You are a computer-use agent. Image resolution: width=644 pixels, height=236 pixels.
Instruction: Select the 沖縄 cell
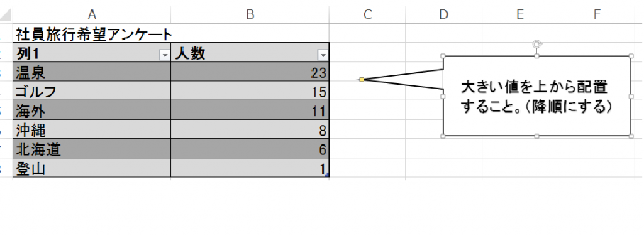coord(92,129)
